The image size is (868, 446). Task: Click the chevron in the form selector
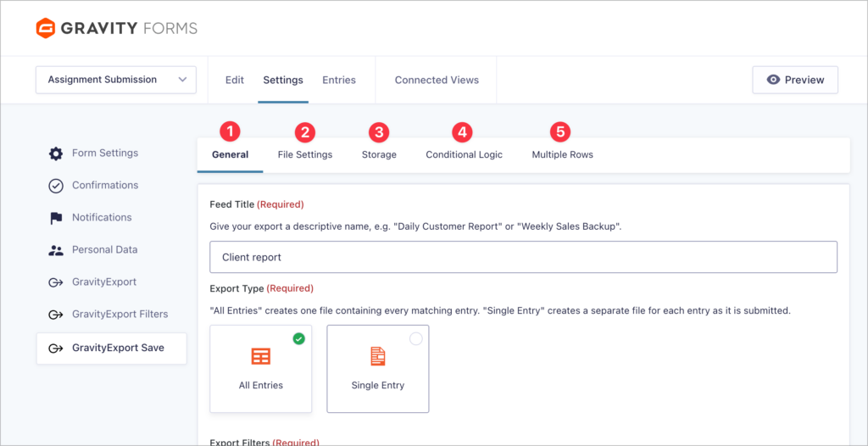pyautogui.click(x=182, y=80)
